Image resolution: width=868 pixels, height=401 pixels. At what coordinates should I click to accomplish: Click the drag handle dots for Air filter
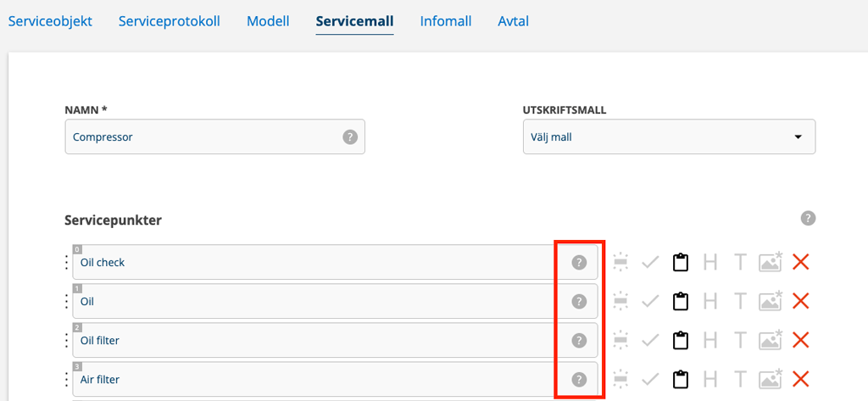point(67,379)
